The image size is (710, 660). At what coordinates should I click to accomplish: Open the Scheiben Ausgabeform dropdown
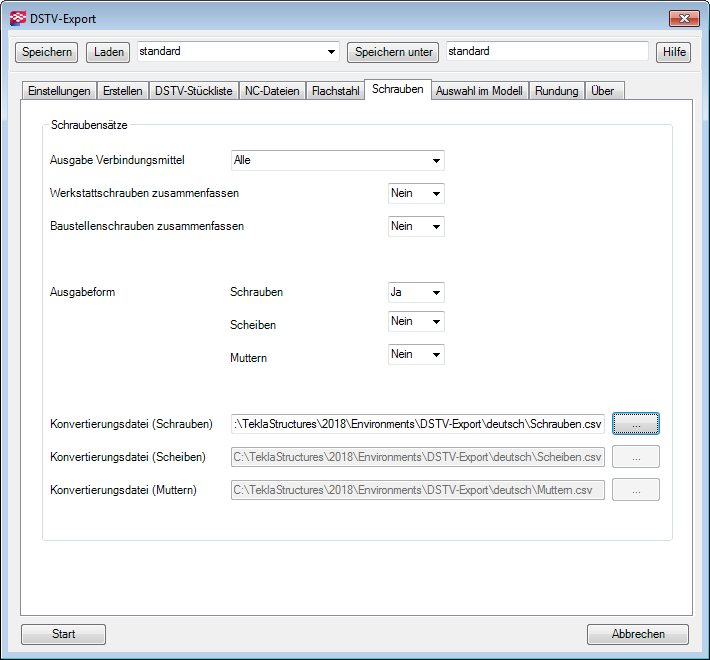point(416,321)
